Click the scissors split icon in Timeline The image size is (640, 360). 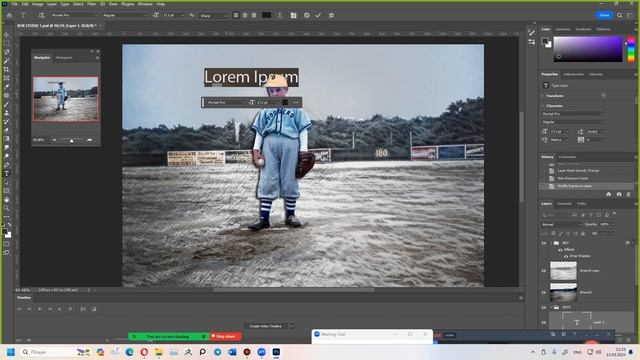pyautogui.click(x=83, y=309)
